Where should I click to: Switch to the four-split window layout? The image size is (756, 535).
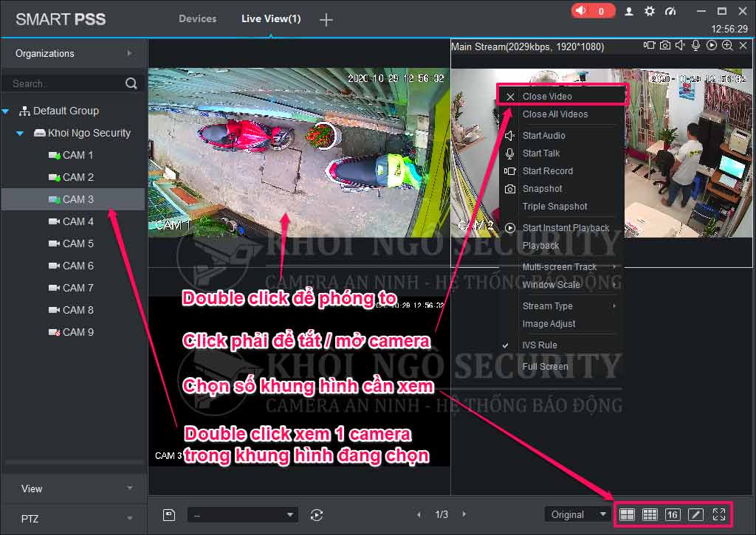(627, 514)
